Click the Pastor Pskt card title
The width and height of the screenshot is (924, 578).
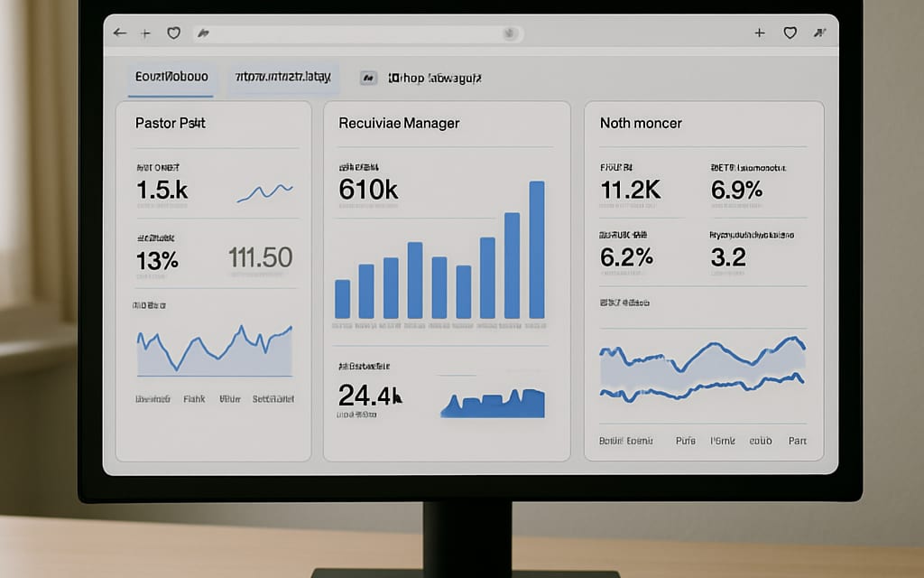pyautogui.click(x=171, y=123)
